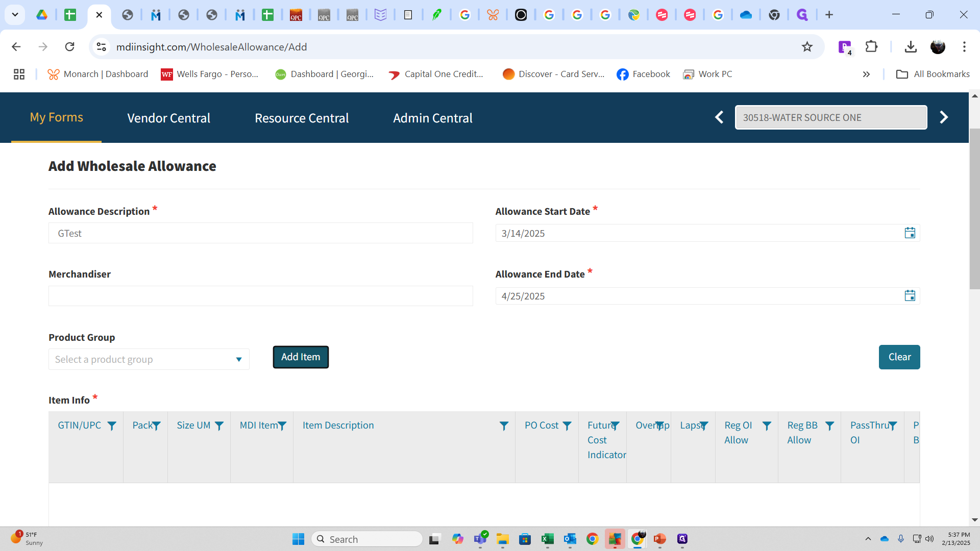Expand the Product Group dropdown

[239, 360]
